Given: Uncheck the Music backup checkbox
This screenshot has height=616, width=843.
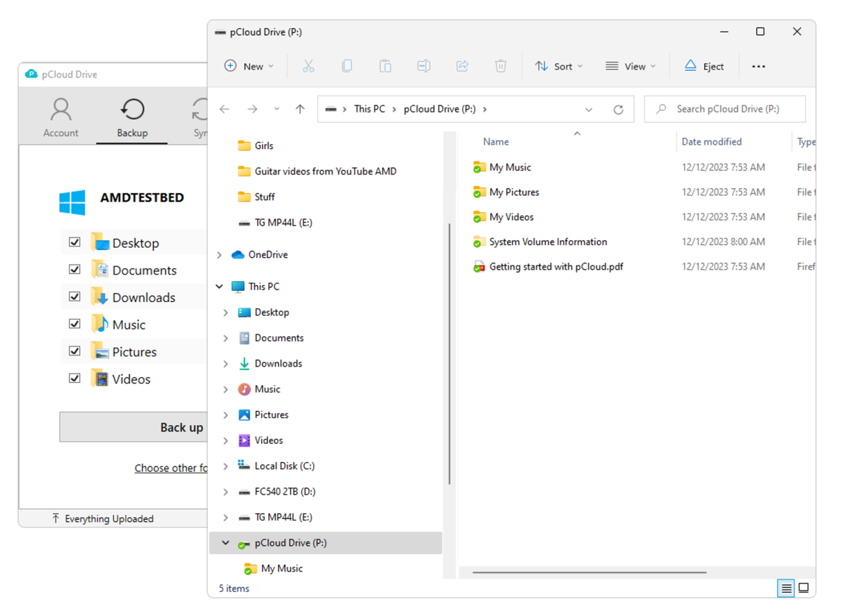Looking at the screenshot, I should point(74,324).
